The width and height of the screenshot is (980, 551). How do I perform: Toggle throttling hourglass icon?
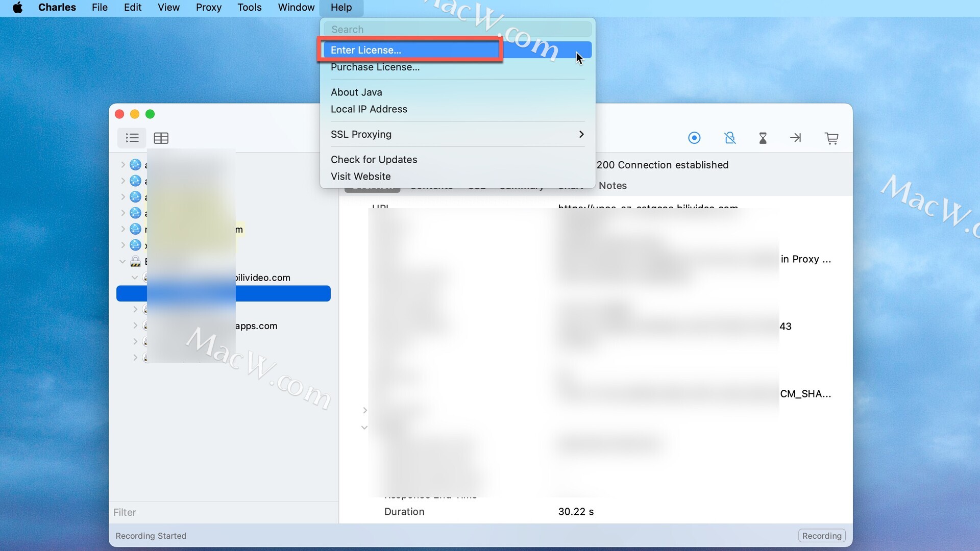(x=763, y=138)
